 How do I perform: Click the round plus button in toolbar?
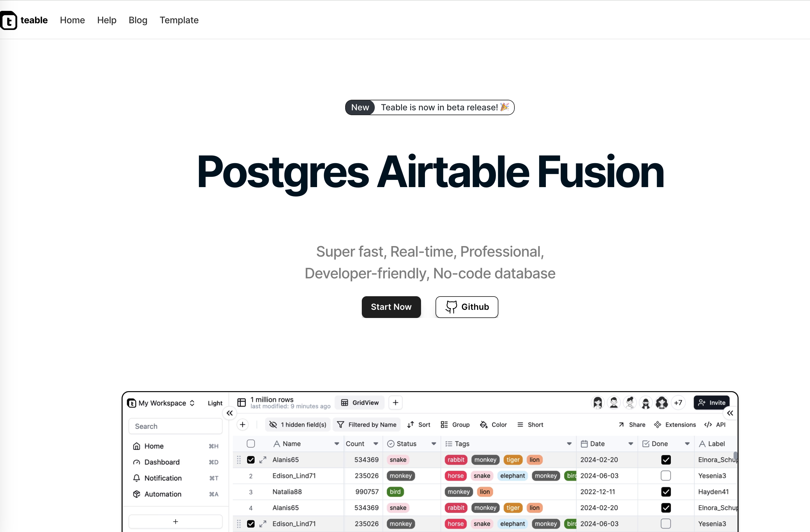pyautogui.click(x=243, y=424)
